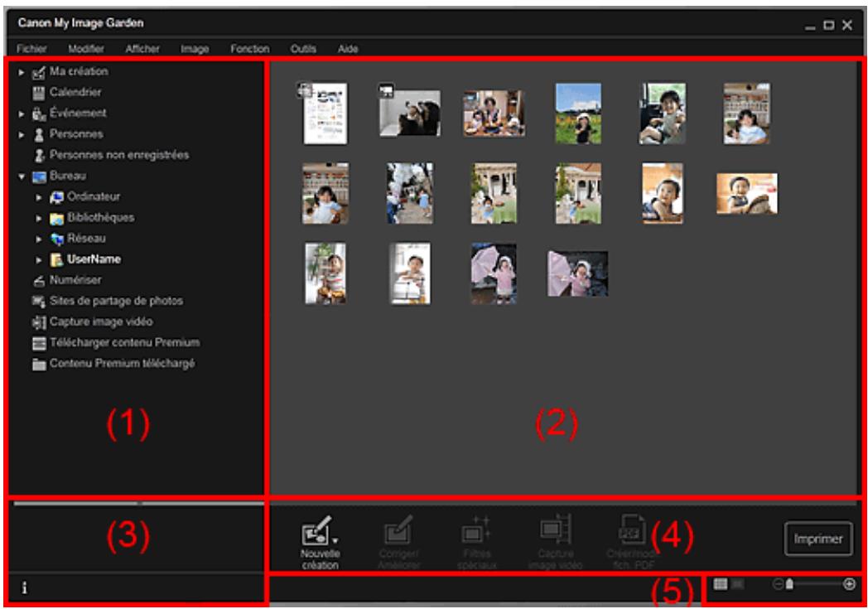Viewport: 868px width, 609px height.
Task: Click the zoom-in plus icon
Action: tap(849, 583)
